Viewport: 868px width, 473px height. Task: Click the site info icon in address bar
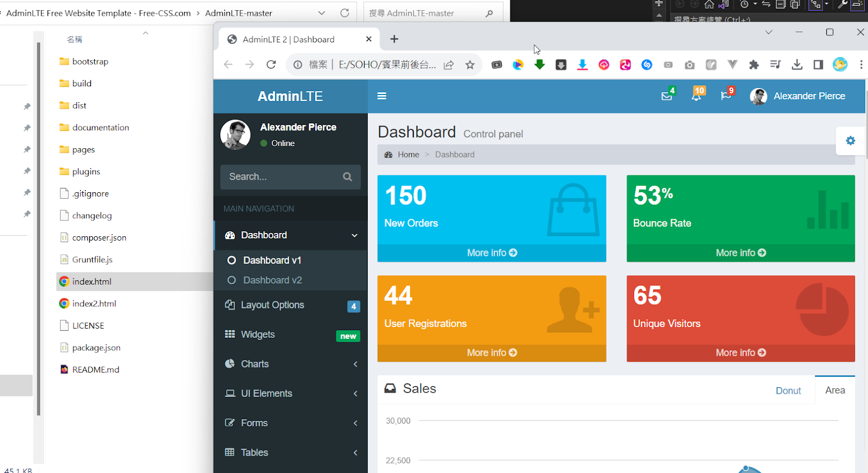pos(298,65)
